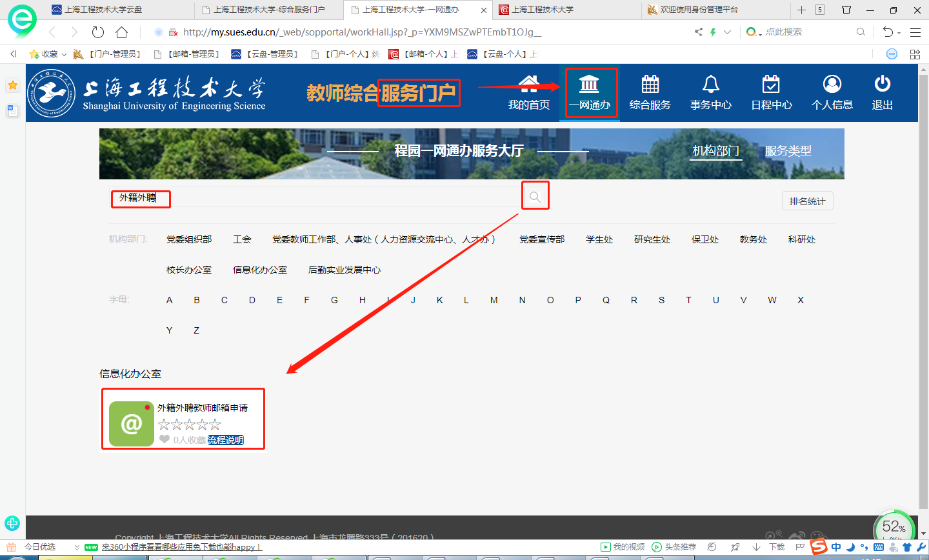This screenshot has width=929, height=560.
Task: Filter by letter Z
Action: tap(197, 330)
